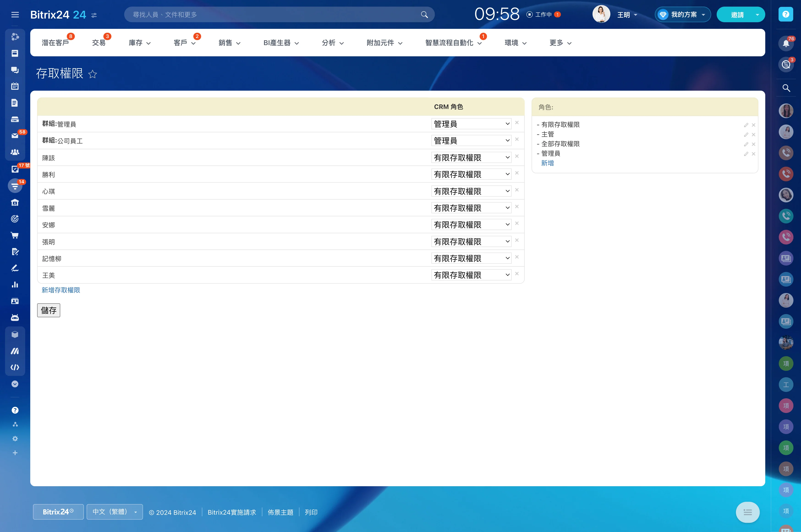Open role dropdown for 張明
The width and height of the screenshot is (801, 532).
coord(471,241)
